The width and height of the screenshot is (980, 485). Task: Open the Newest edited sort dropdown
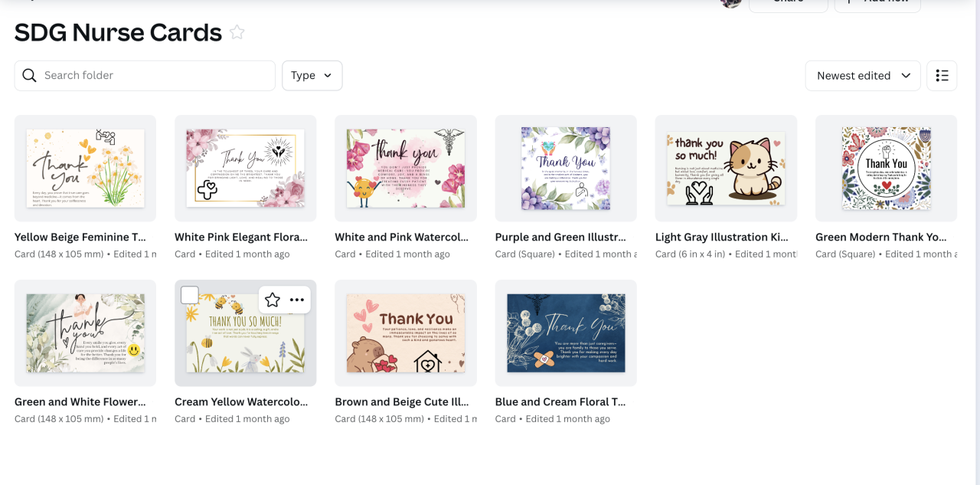(x=863, y=76)
